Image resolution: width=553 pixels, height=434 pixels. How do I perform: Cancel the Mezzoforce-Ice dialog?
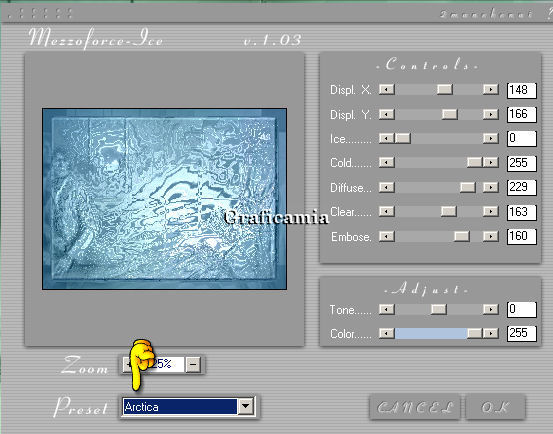[415, 407]
